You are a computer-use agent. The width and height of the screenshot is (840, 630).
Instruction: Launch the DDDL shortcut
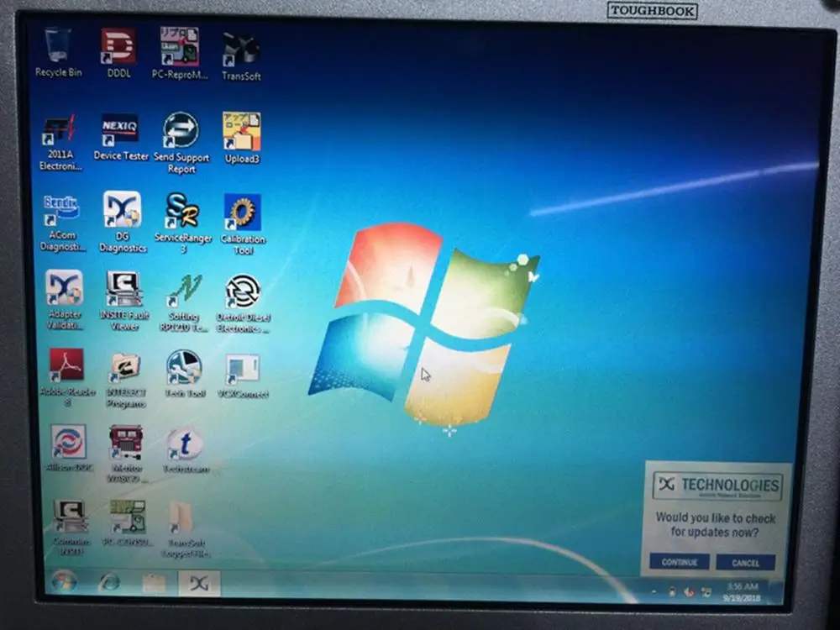coord(118,54)
